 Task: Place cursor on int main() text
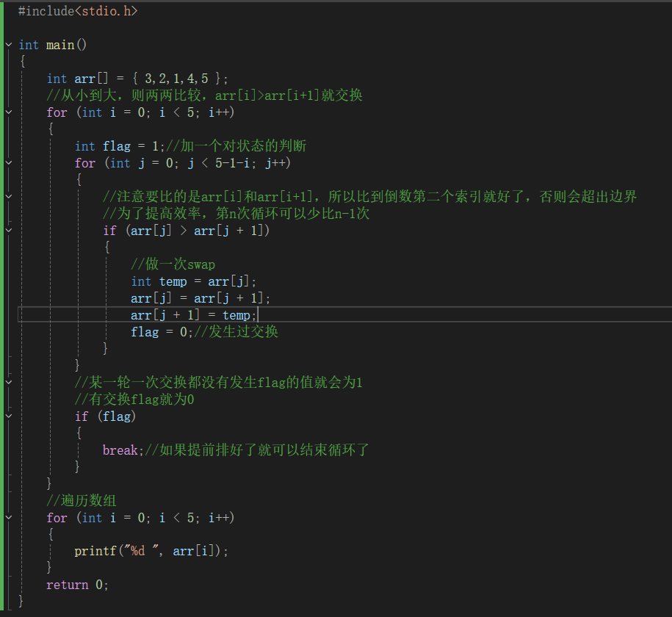click(53, 45)
